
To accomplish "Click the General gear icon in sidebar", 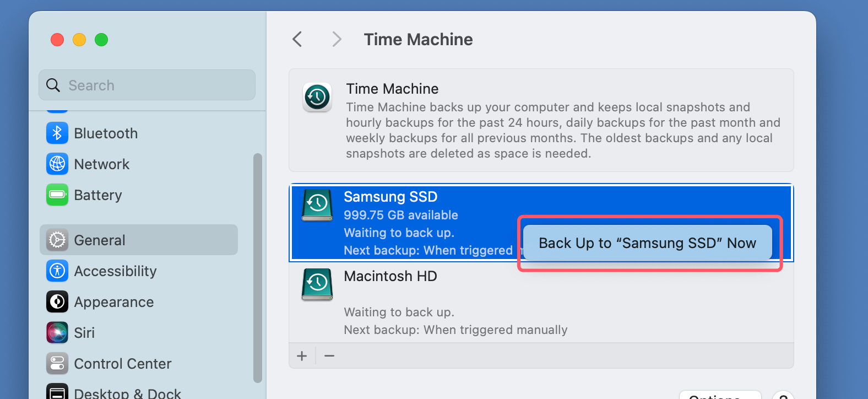I will click(57, 240).
